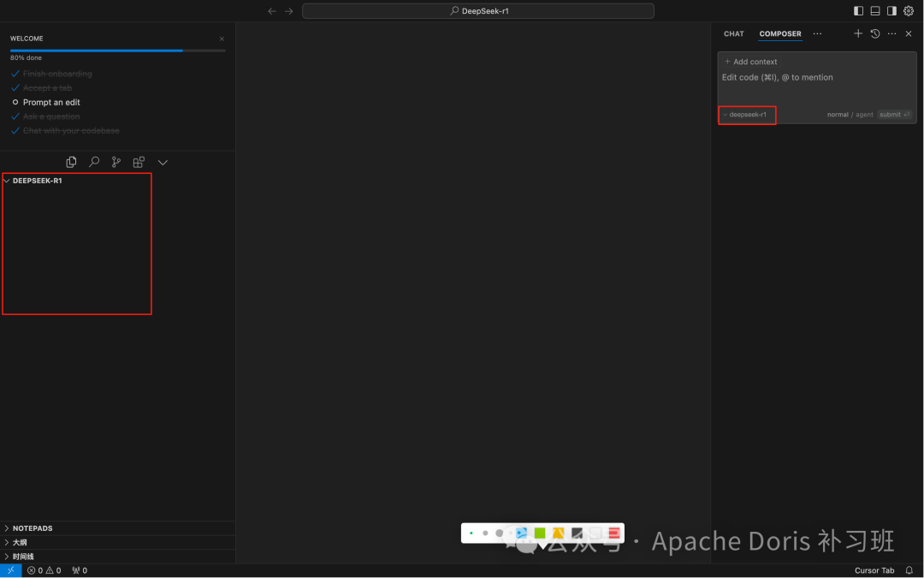Toggle the bottom panel layout icon
Image resolution: width=924 pixels, height=578 pixels.
point(875,10)
